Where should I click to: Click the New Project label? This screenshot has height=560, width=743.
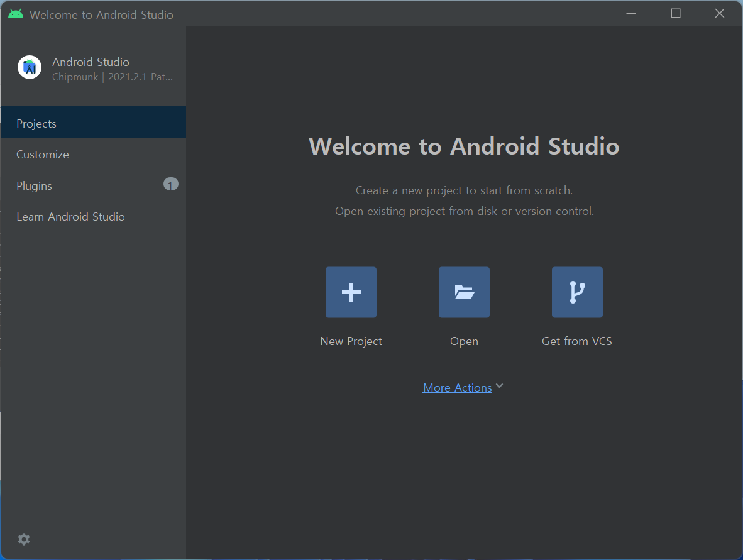[351, 341]
